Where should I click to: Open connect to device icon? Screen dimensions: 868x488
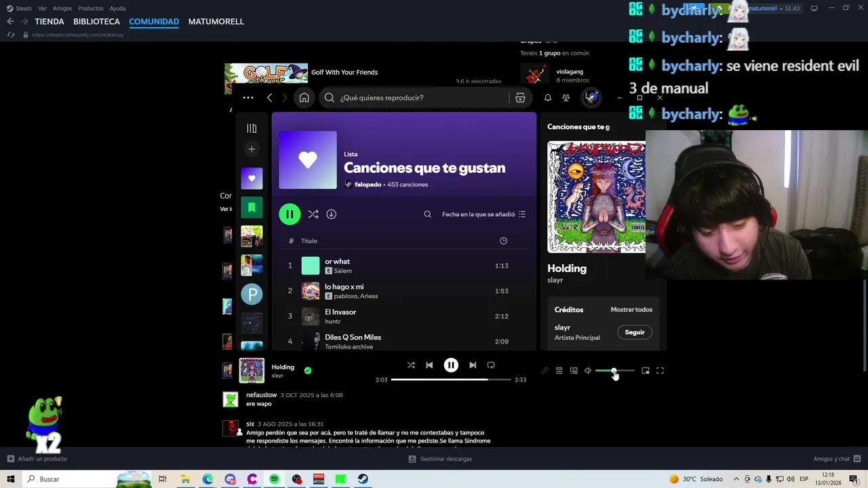click(x=574, y=371)
